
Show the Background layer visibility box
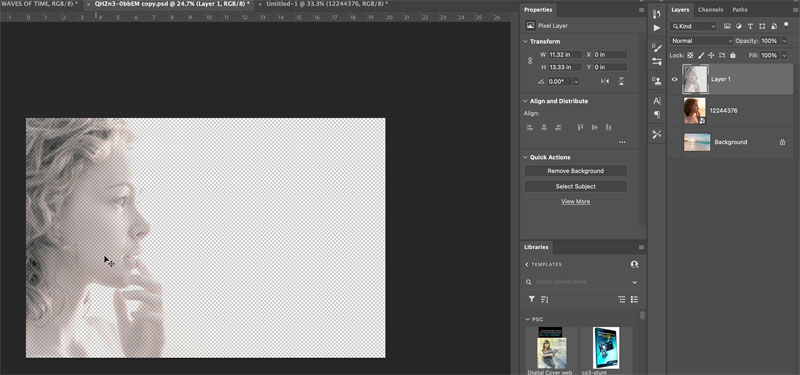pyautogui.click(x=674, y=142)
